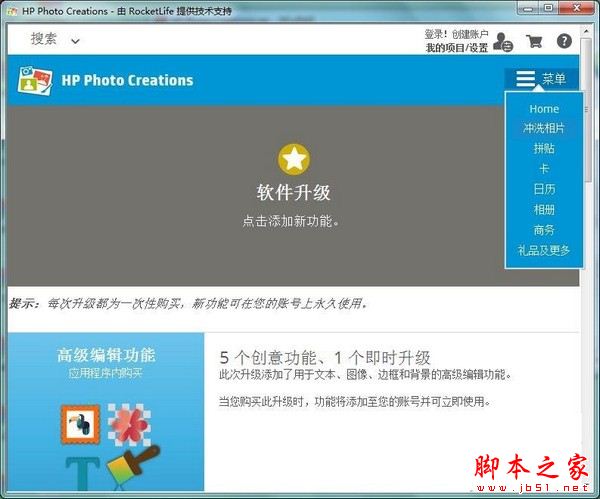600x499 pixels.
Task: Open 拼贴 from the menu
Action: coord(544,148)
